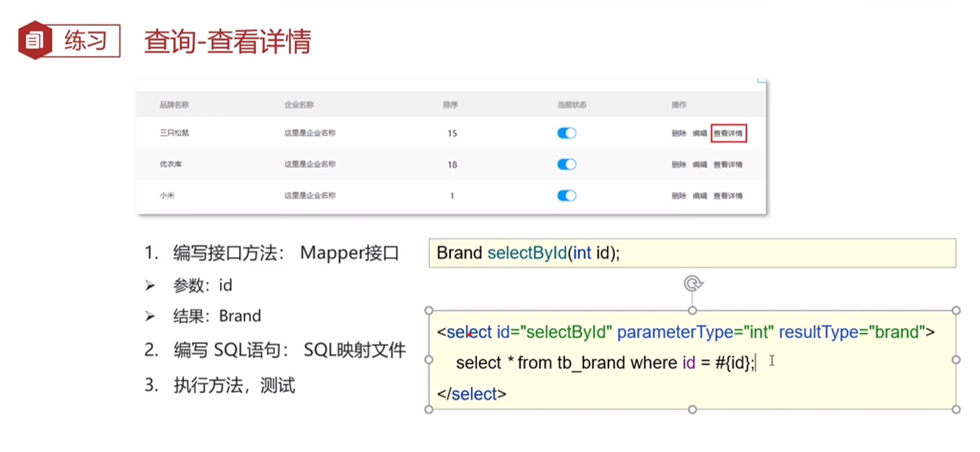
Task: Click the left-middle resize handle of the SQL box
Action: click(x=429, y=360)
